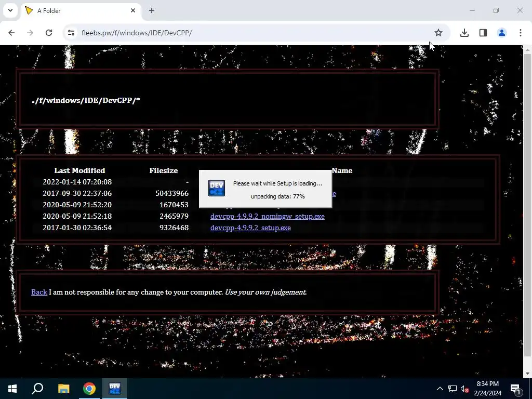Open Chrome downloads icon

(464, 33)
